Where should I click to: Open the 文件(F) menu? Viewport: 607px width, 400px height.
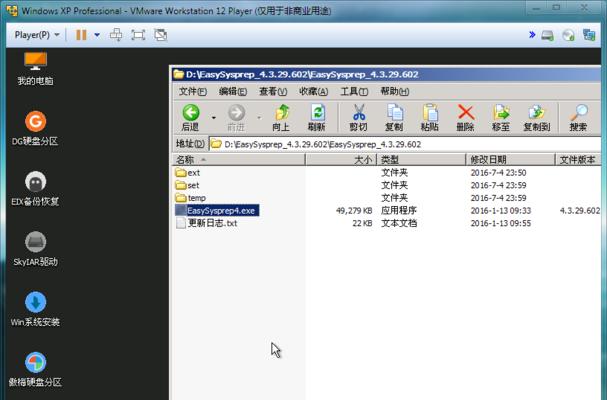tap(193, 91)
